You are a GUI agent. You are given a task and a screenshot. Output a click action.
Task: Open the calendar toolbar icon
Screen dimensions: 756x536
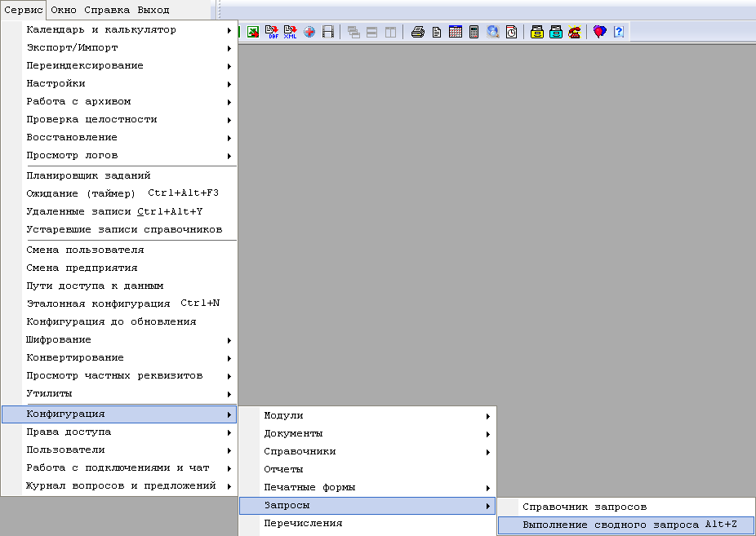pos(456,33)
